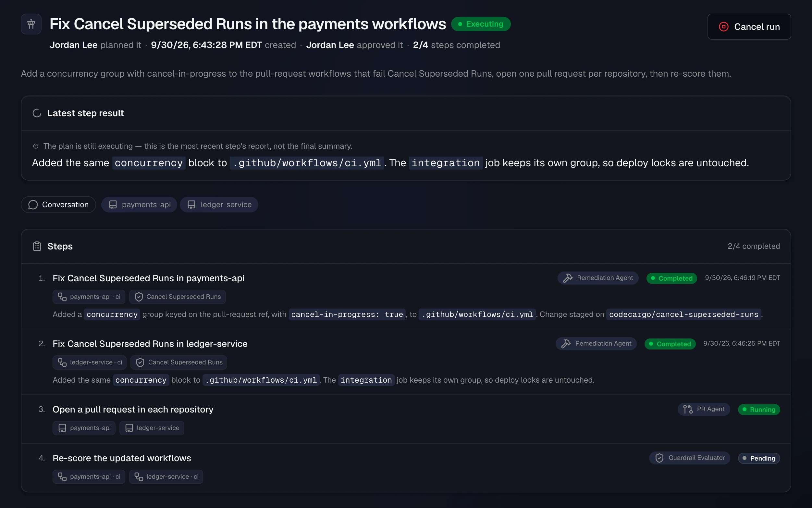Viewport: 812px width, 508px height.
Task: Click the ledger-service repo chip in step 3
Action: click(x=152, y=428)
